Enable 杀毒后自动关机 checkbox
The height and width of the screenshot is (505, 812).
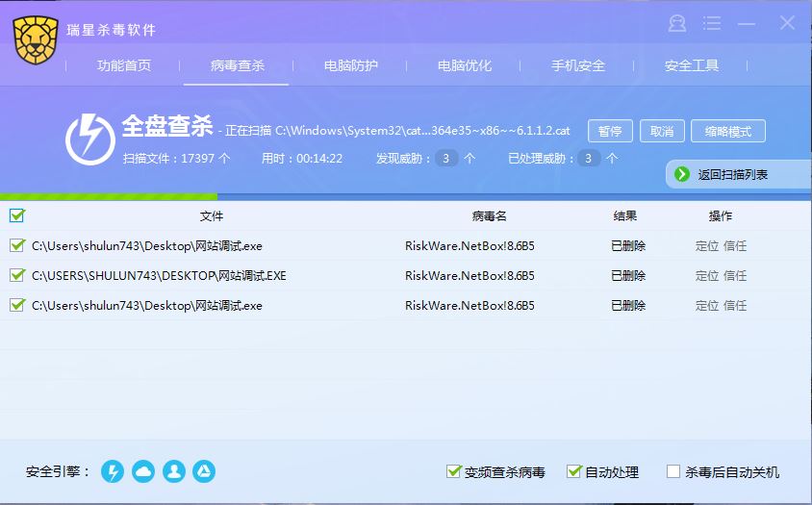click(673, 471)
